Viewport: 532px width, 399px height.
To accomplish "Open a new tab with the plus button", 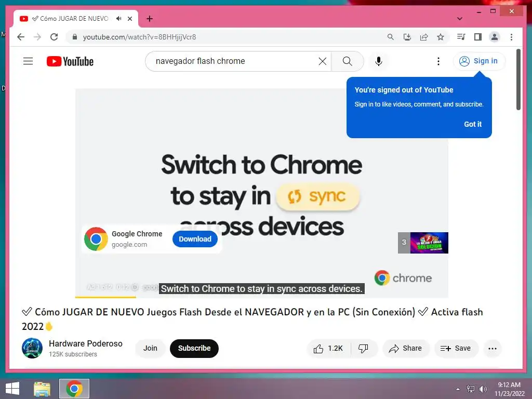I will (150, 19).
